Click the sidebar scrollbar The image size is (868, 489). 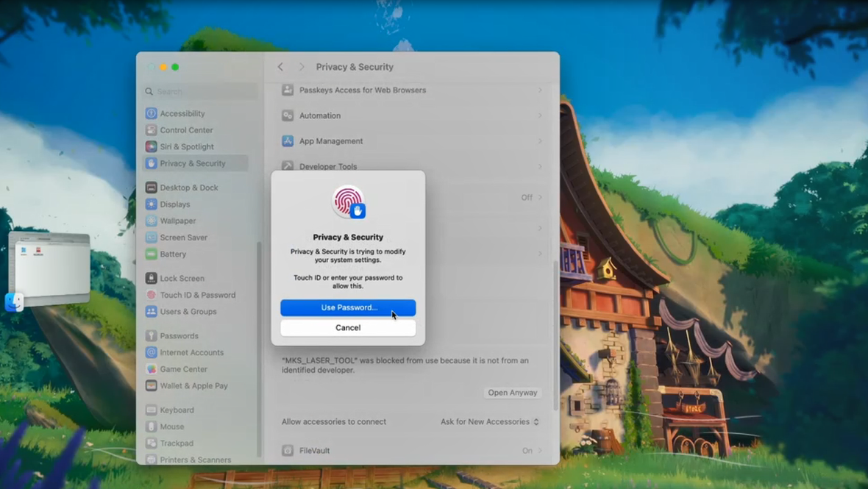259,349
